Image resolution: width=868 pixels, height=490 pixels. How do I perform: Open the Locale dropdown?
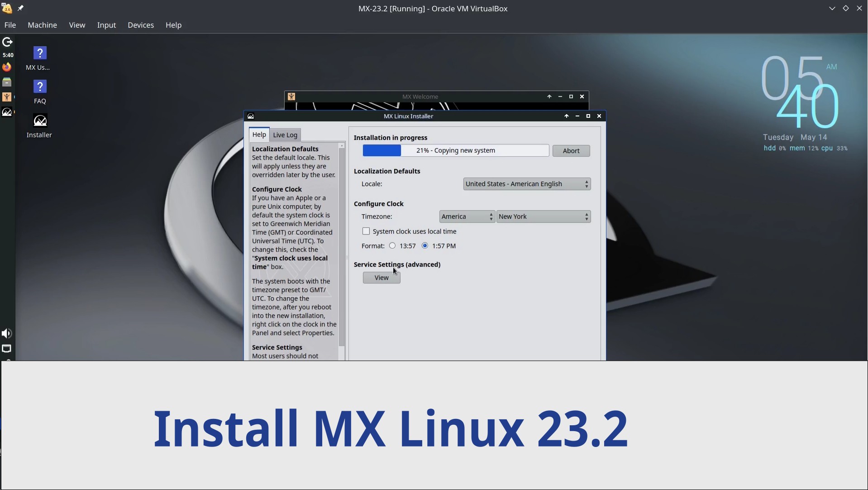pos(527,184)
